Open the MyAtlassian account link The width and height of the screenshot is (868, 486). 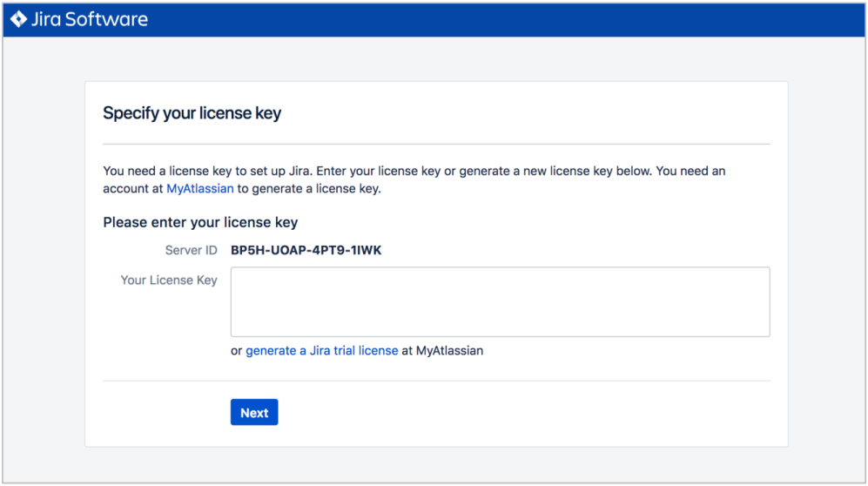click(x=200, y=189)
